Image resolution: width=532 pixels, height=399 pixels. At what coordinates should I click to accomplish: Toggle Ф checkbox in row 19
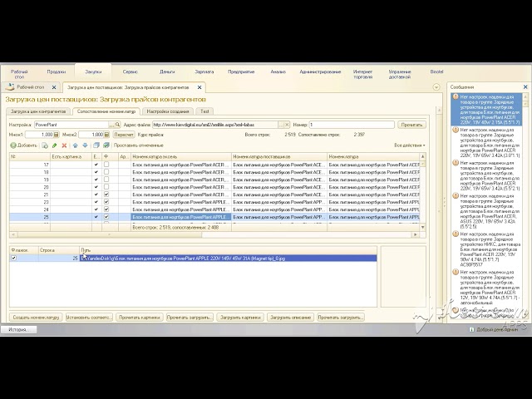(x=106, y=180)
